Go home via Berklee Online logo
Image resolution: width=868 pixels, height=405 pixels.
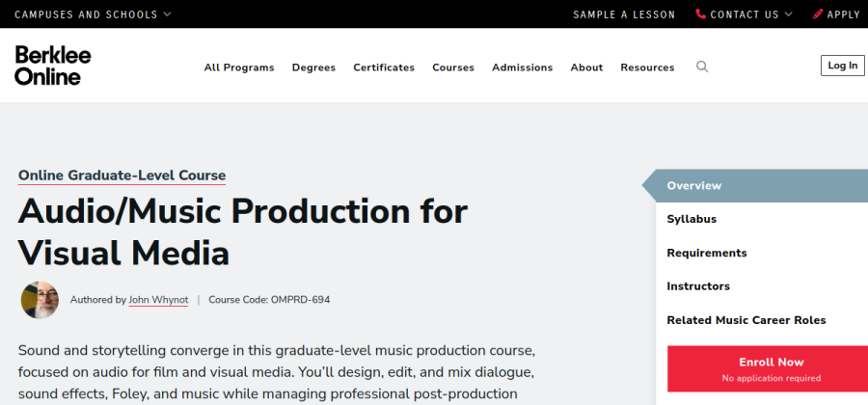[53, 66]
